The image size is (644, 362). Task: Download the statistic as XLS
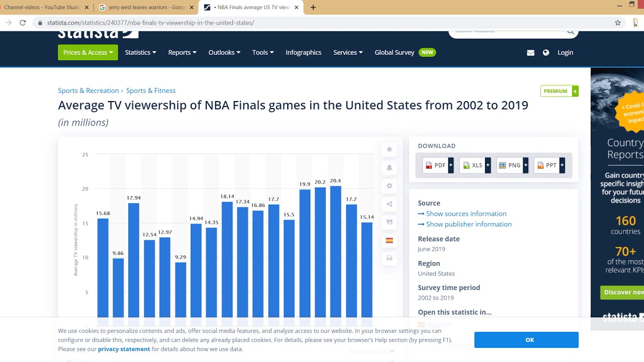pyautogui.click(x=475, y=165)
